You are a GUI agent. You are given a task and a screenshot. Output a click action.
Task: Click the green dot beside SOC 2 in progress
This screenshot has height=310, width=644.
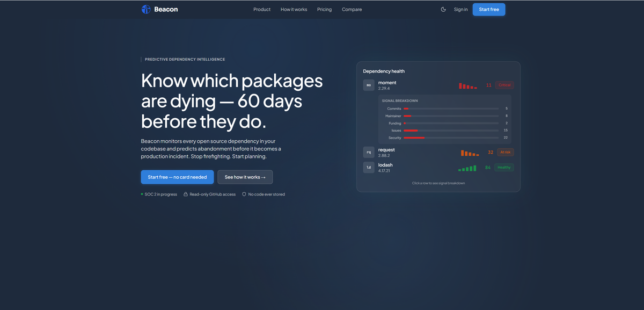[x=142, y=194]
